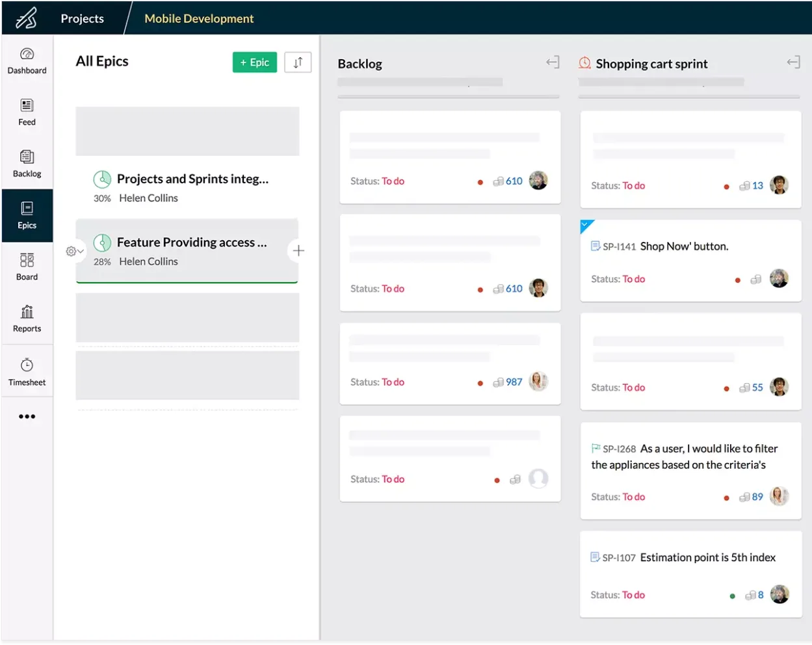The height and width of the screenshot is (645, 812).
Task: Collapse the Shopping cart sprint column
Action: 793,62
